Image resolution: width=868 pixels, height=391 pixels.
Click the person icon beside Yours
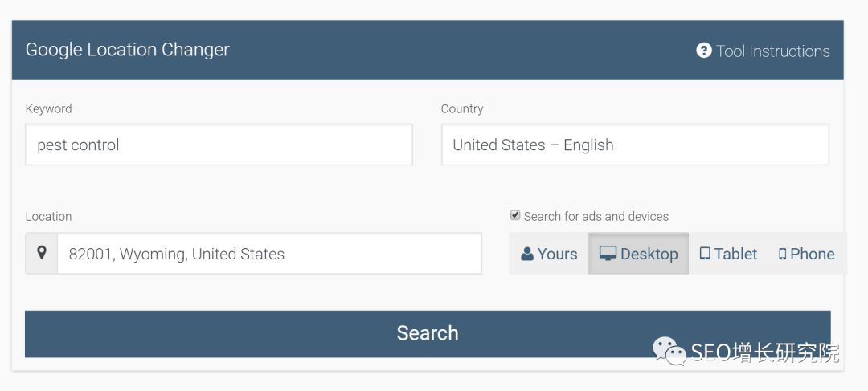tap(527, 254)
